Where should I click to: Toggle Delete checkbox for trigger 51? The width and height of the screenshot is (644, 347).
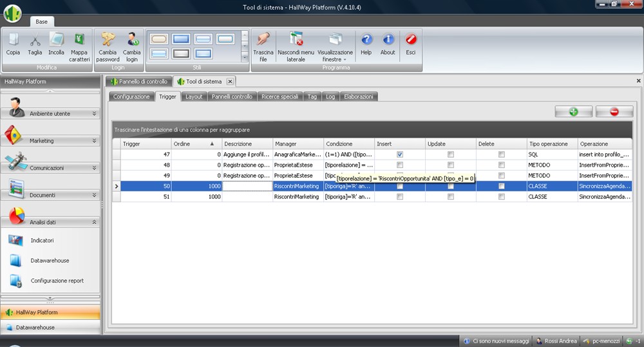click(501, 197)
